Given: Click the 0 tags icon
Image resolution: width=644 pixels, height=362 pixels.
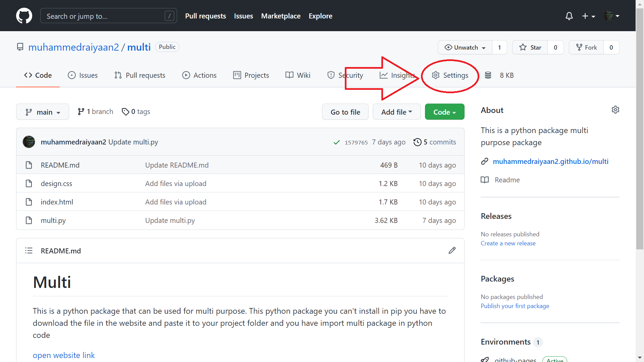Looking at the screenshot, I should pos(125,112).
